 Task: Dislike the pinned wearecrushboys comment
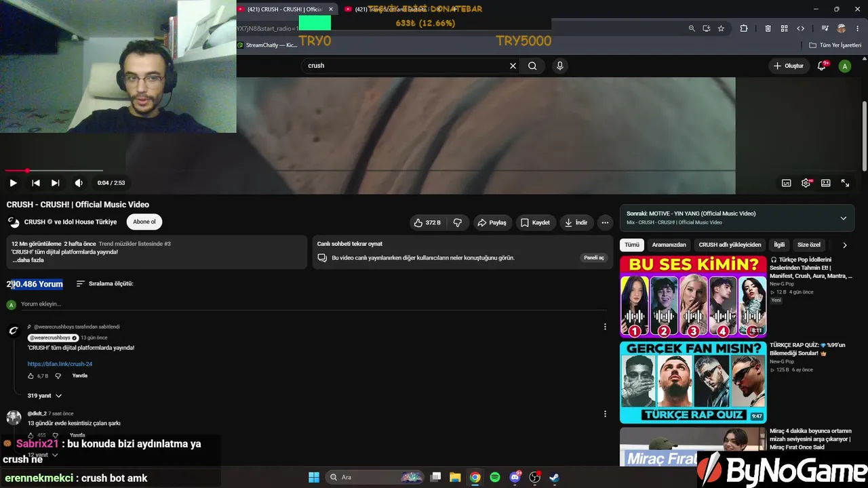[x=58, y=376]
